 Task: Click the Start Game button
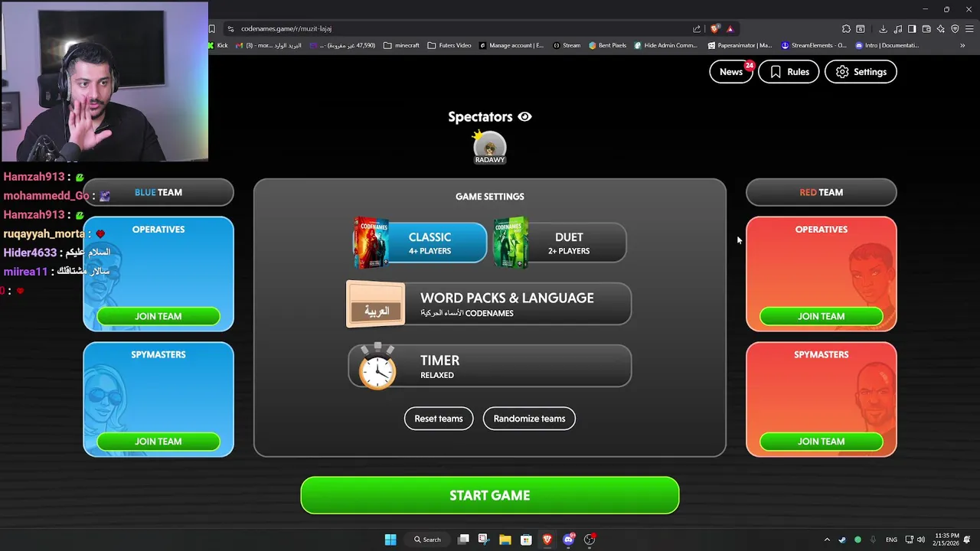(490, 495)
